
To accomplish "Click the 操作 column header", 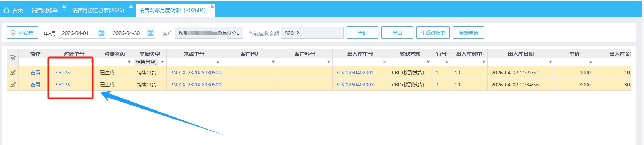I will (x=35, y=54).
